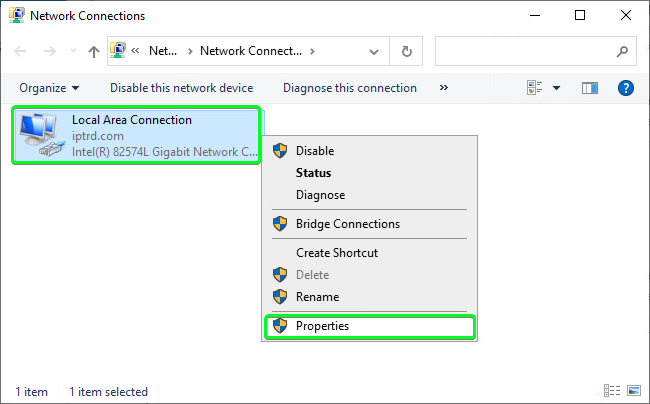Open Help with question mark icon
The width and height of the screenshot is (650, 404).
point(626,88)
